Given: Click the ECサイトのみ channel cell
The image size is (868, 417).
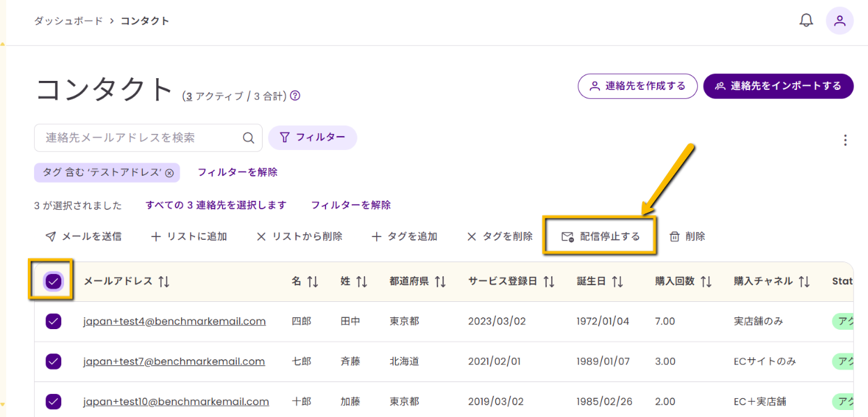Looking at the screenshot, I should [x=765, y=361].
